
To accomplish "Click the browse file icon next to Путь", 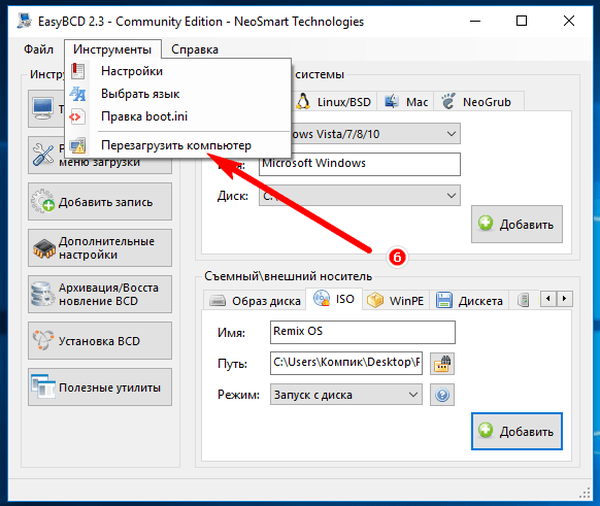I will pos(442,362).
